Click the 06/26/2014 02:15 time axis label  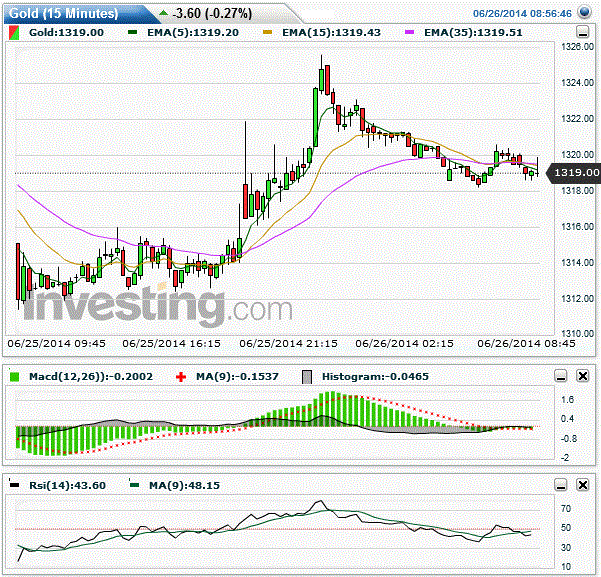pos(404,343)
